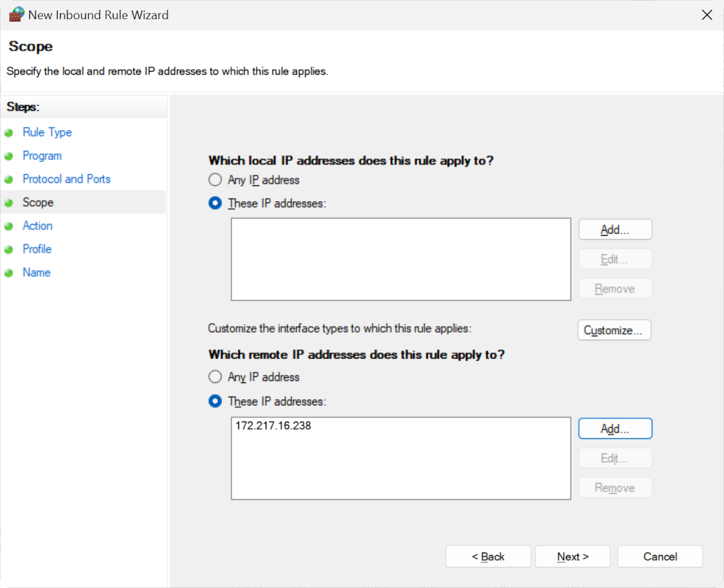This screenshot has width=724, height=588.
Task: Choose These IP addresses for local scope
Action: pyautogui.click(x=215, y=203)
